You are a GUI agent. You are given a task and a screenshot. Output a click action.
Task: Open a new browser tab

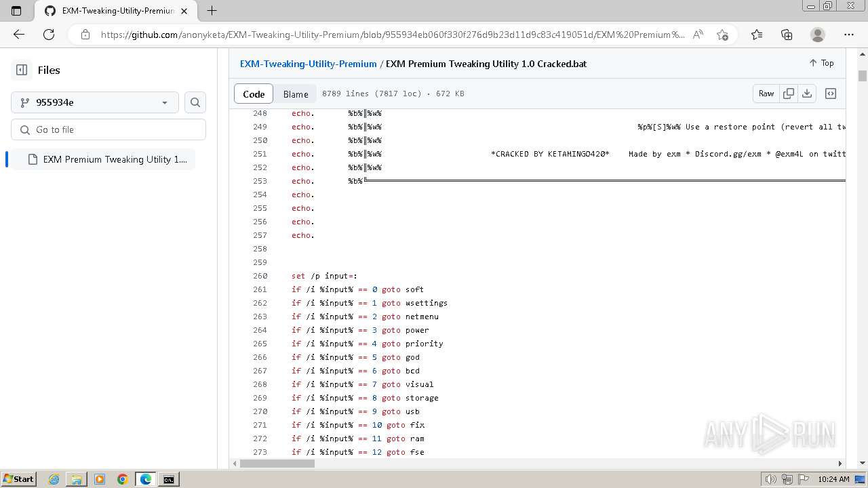coord(212,11)
